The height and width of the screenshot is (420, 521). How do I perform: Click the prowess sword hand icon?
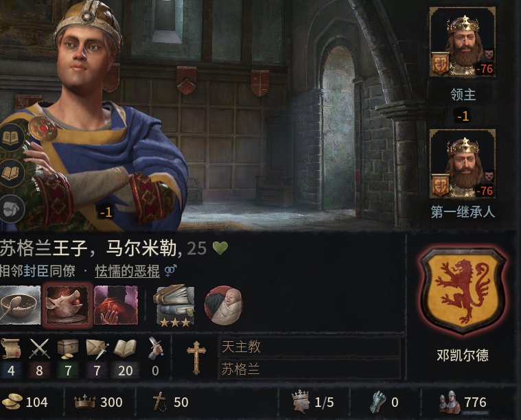156,348
